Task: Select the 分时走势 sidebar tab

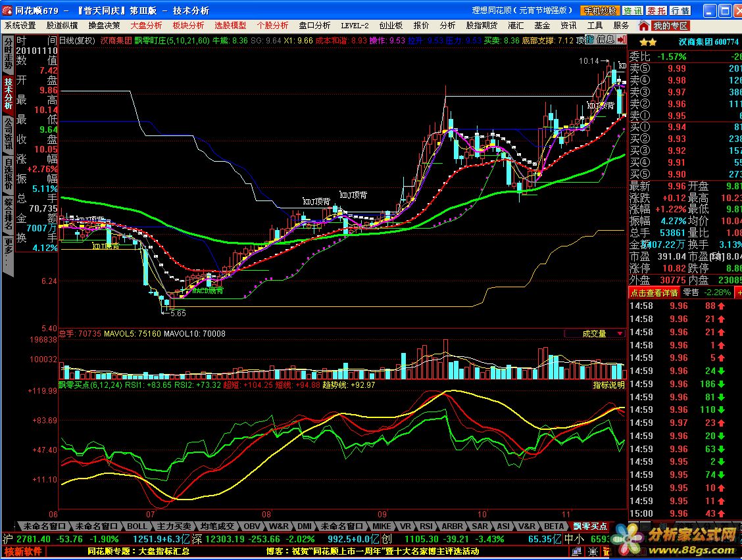Action: pos(8,54)
